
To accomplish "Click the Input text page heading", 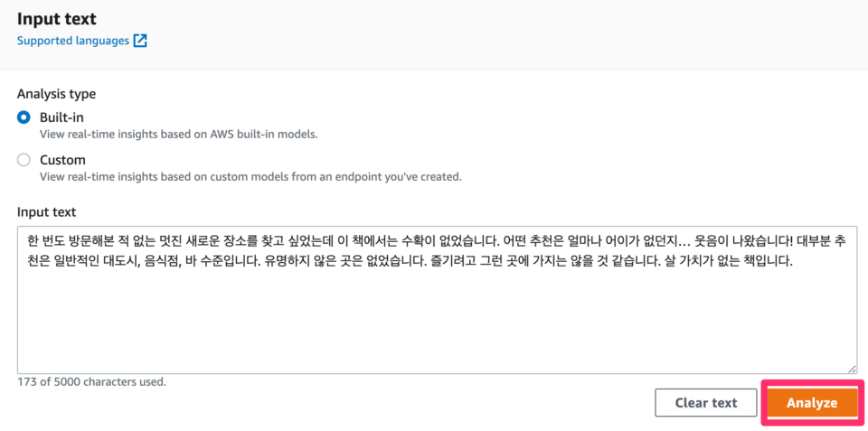I will tap(57, 19).
